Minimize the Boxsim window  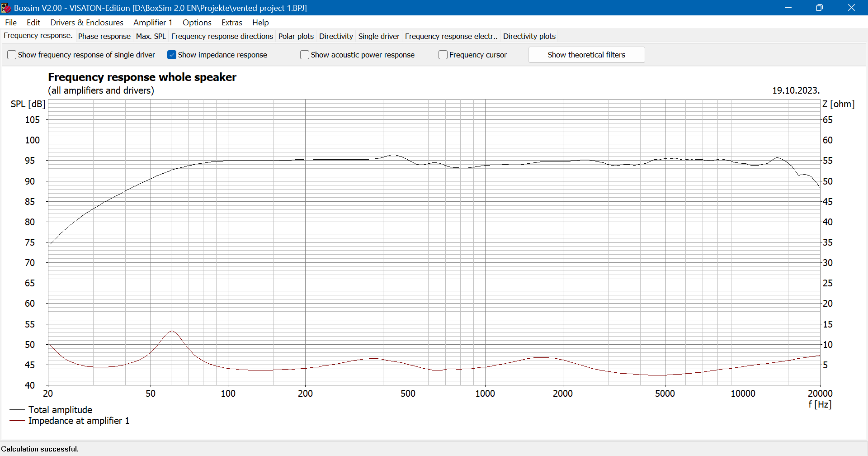tap(788, 8)
